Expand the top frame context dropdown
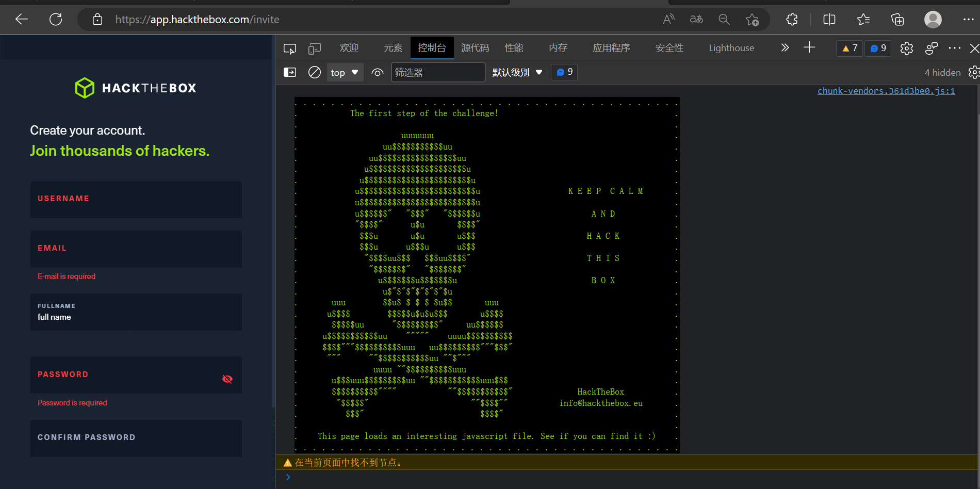Image resolution: width=980 pixels, height=489 pixels. [x=345, y=72]
